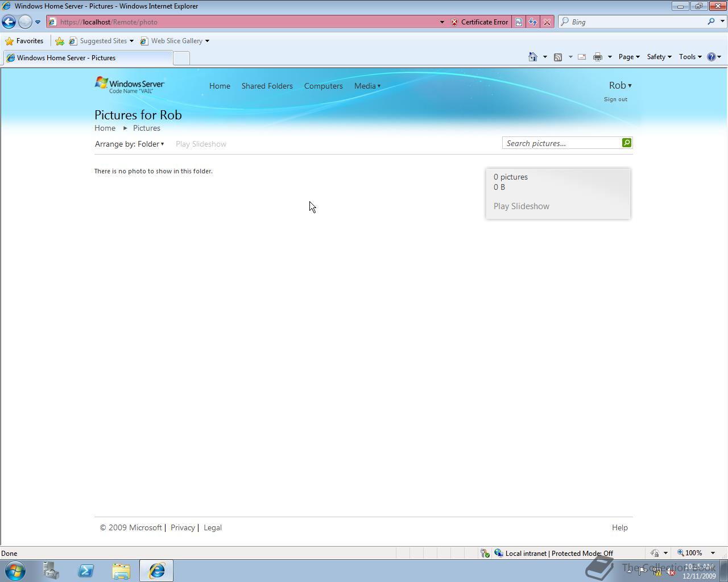This screenshot has height=582, width=728.
Task: Click the Windows Server VAIL logo
Action: pyautogui.click(x=130, y=85)
